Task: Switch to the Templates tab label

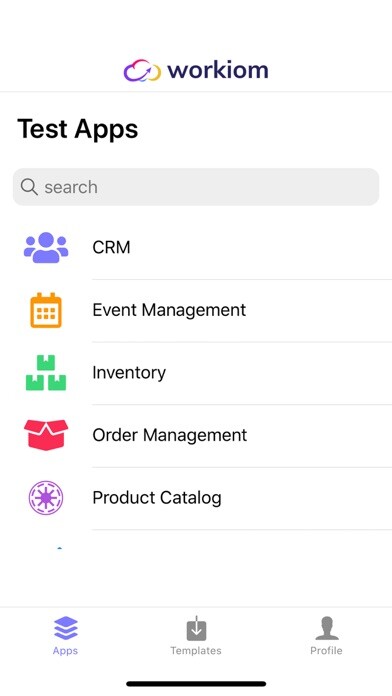Action: click(196, 651)
